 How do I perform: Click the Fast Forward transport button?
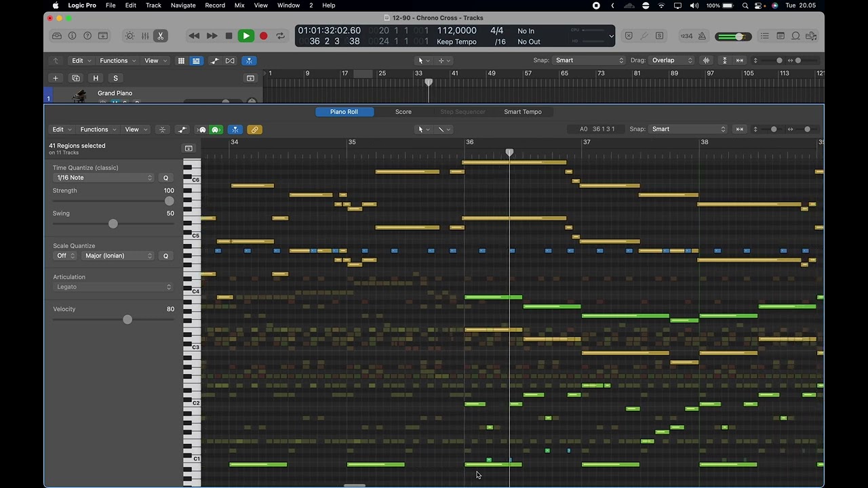(212, 36)
